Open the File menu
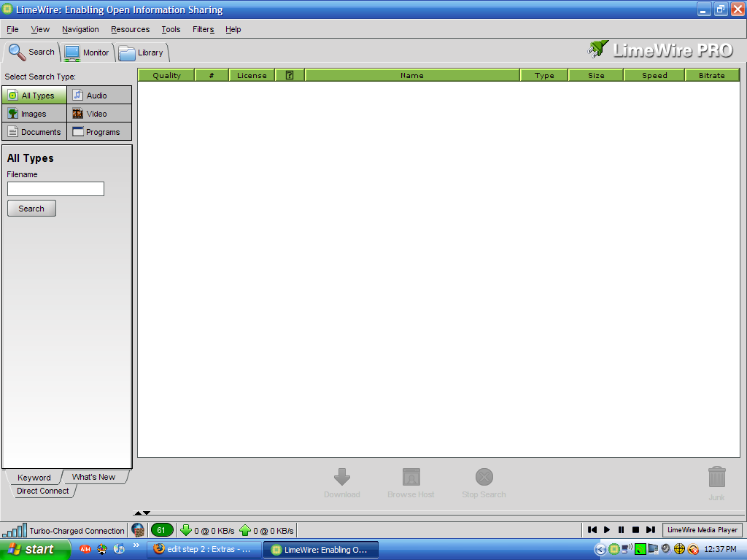The image size is (747, 560). click(x=12, y=29)
